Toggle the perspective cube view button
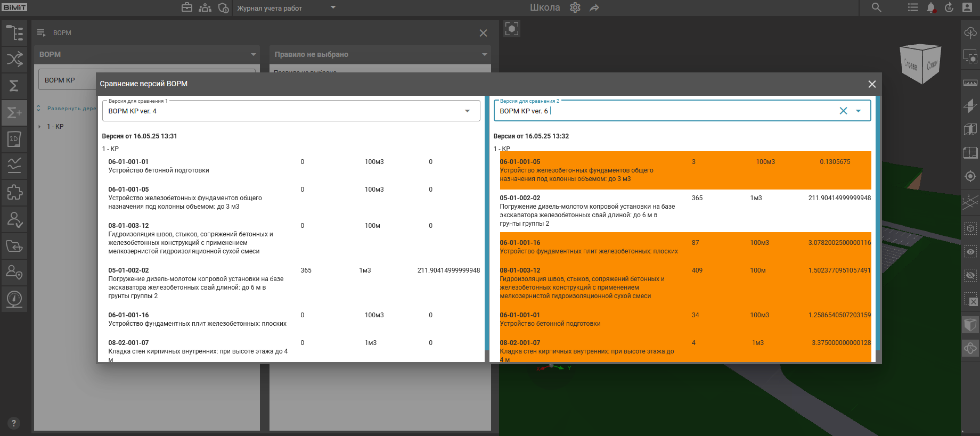 [x=970, y=324]
